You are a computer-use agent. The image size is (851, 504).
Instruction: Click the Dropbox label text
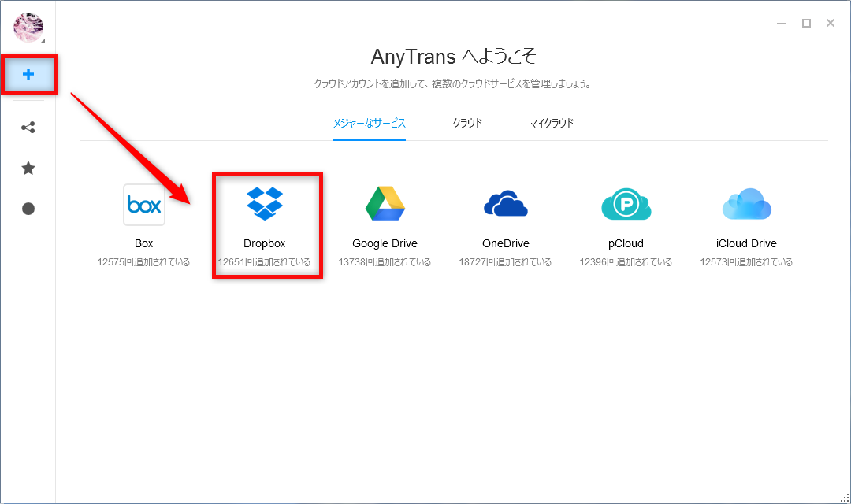point(264,243)
